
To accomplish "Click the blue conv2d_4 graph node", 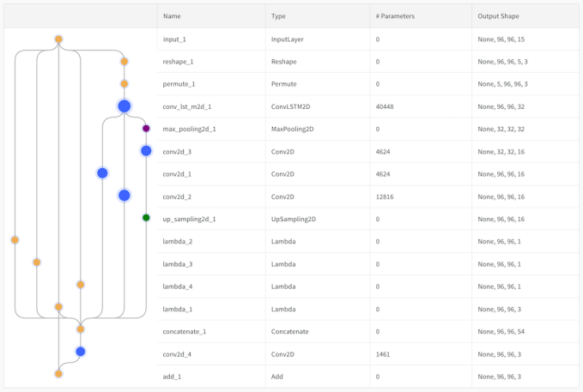I will tap(80, 352).
